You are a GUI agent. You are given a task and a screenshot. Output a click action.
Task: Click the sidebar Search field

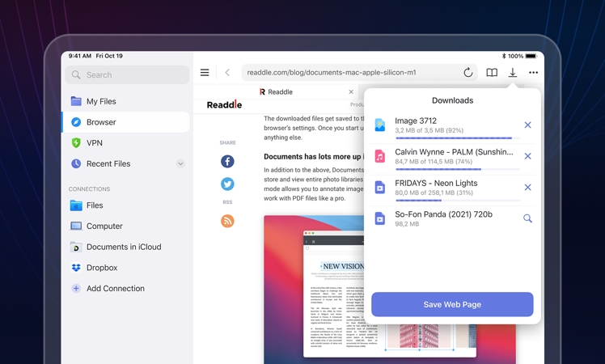127,75
